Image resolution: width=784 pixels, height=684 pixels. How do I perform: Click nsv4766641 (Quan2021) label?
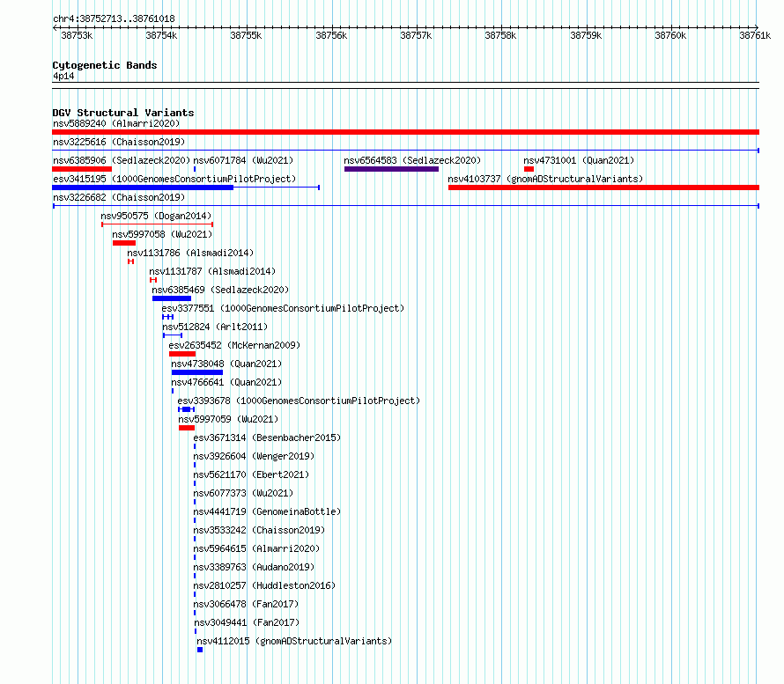pos(226,382)
